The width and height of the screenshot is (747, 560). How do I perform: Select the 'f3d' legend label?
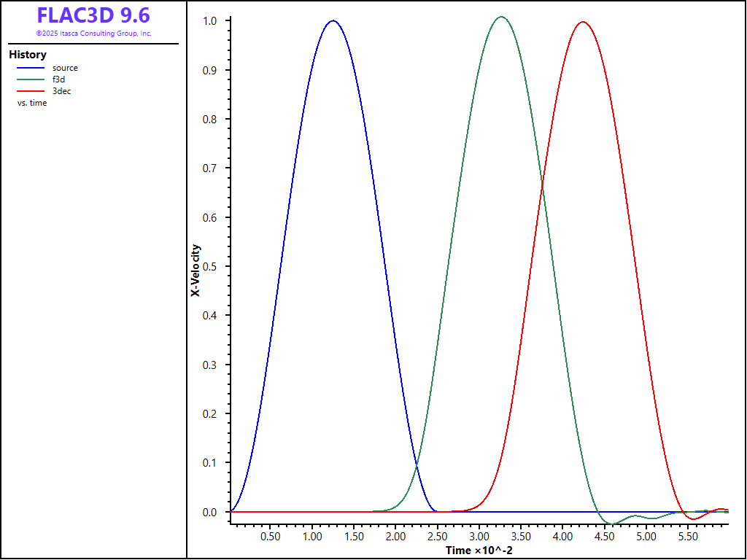[59, 79]
